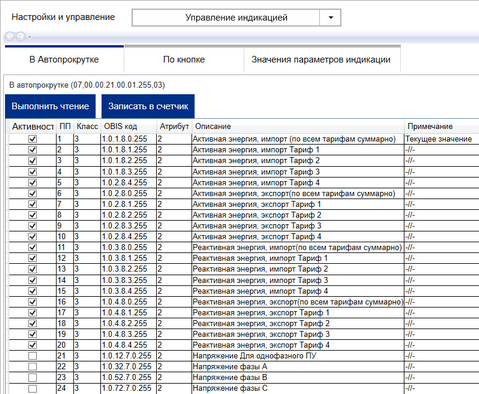The height and width of the screenshot is (394, 479).
Task: Click the Выполнить чтение button
Action: (x=50, y=106)
